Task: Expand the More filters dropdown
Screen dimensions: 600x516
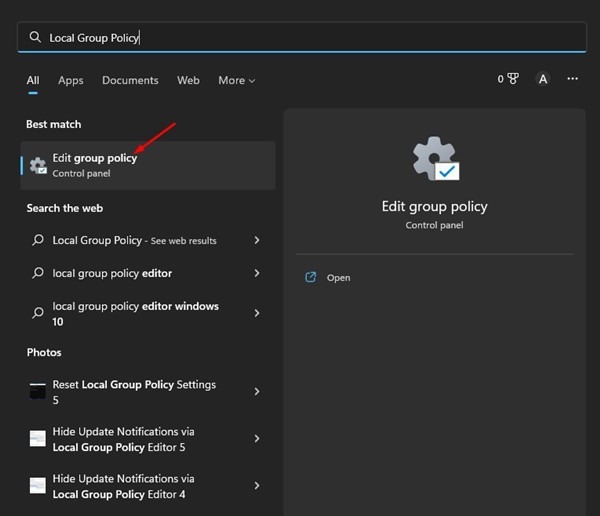Action: (237, 80)
